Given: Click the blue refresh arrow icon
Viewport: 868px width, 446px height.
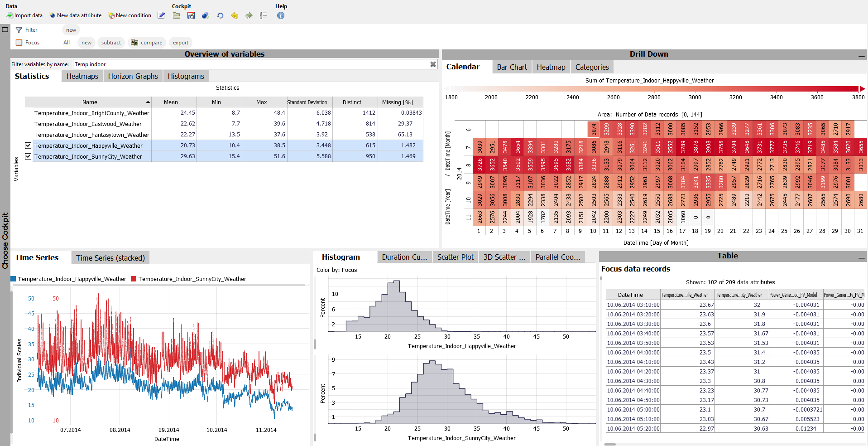Looking at the screenshot, I should (x=220, y=15).
